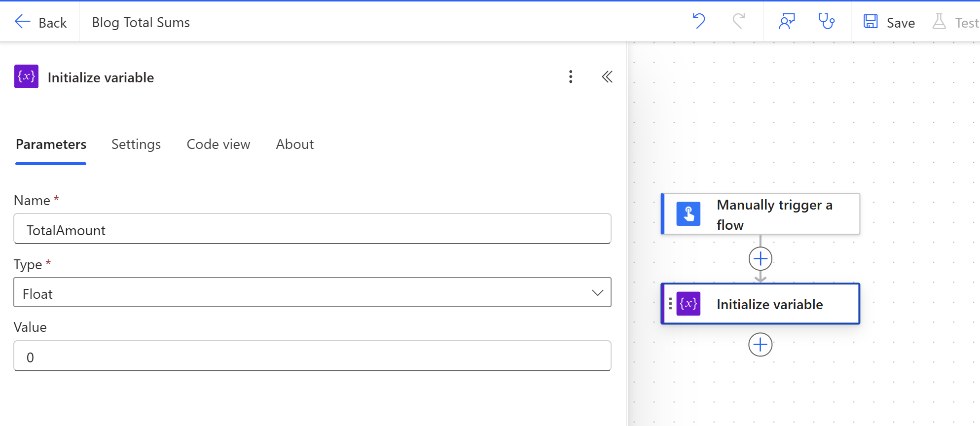Open the three-dot more options menu

point(571,77)
